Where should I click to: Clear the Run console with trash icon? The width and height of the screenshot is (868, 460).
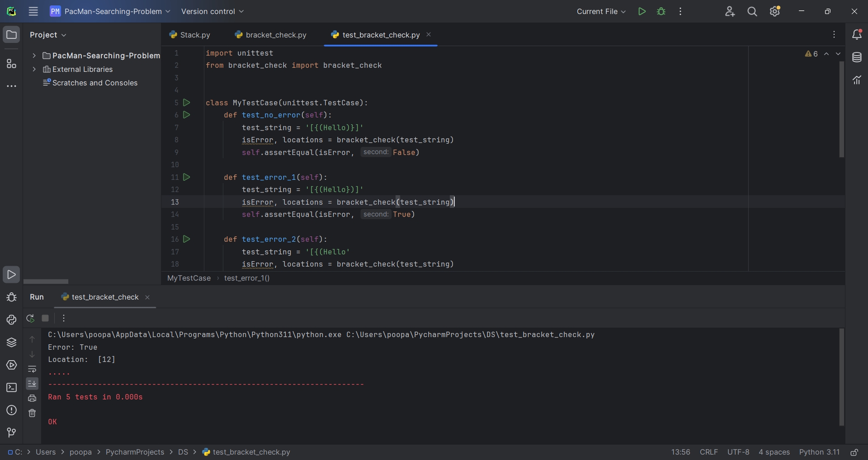click(x=32, y=413)
